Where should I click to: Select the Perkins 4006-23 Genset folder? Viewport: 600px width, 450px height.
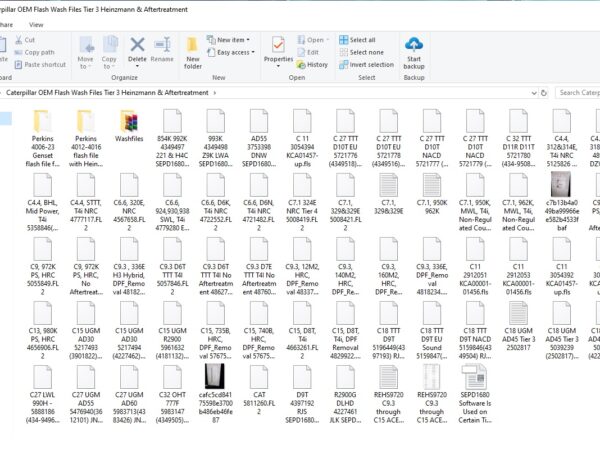(42, 138)
